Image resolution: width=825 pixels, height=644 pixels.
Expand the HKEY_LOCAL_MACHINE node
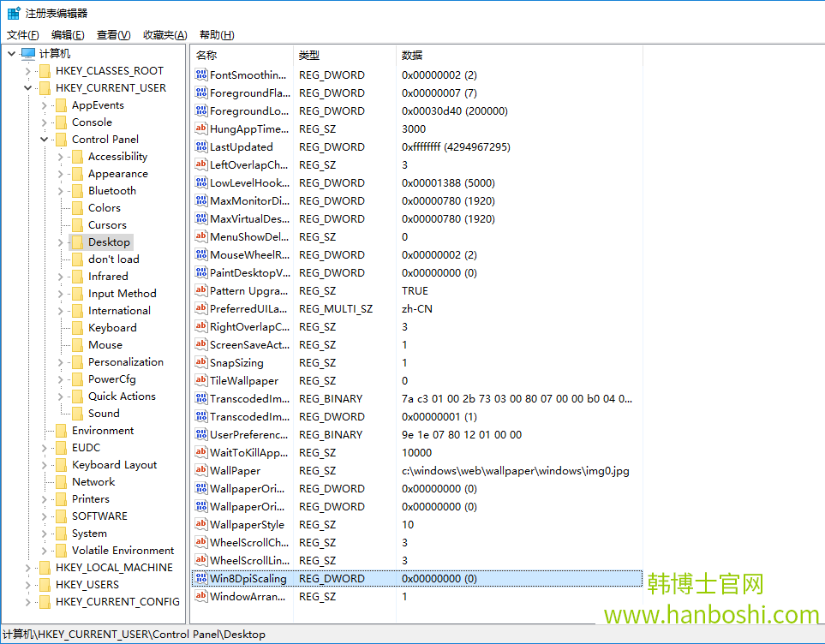tap(26, 567)
